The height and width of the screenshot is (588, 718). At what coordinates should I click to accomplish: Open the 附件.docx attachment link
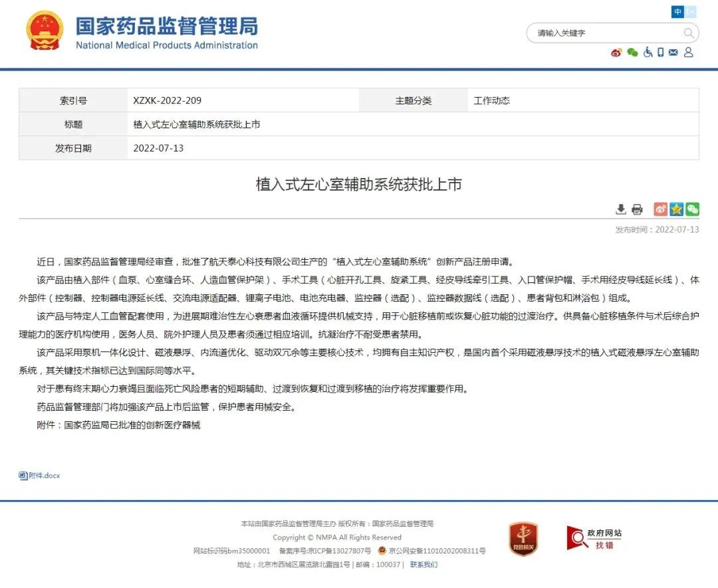[44, 476]
